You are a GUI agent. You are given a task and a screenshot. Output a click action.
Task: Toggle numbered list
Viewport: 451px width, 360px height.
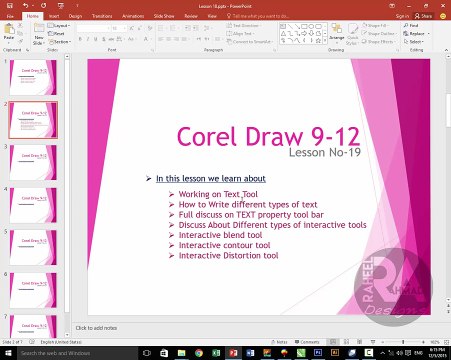coord(173,28)
